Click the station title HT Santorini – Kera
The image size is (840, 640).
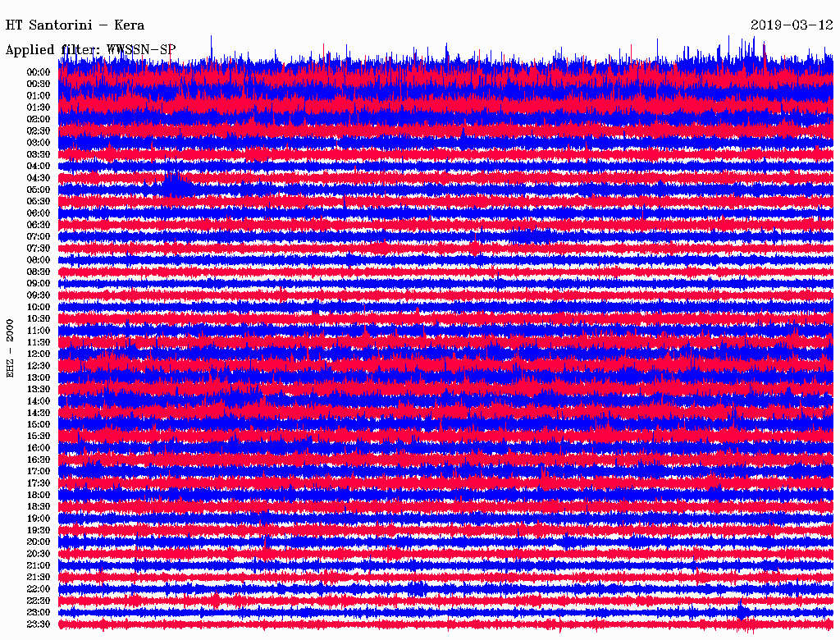coord(75,25)
